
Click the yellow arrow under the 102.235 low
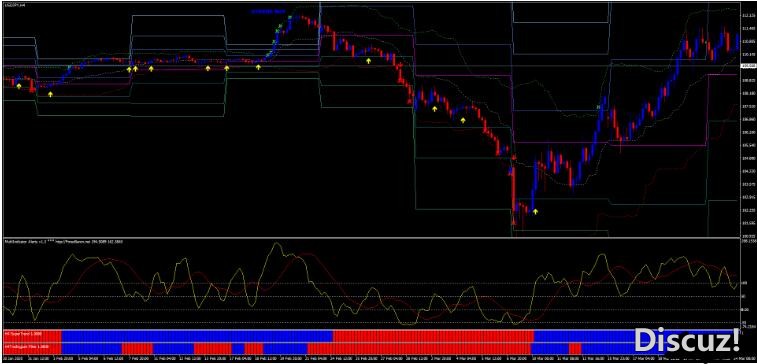(535, 211)
